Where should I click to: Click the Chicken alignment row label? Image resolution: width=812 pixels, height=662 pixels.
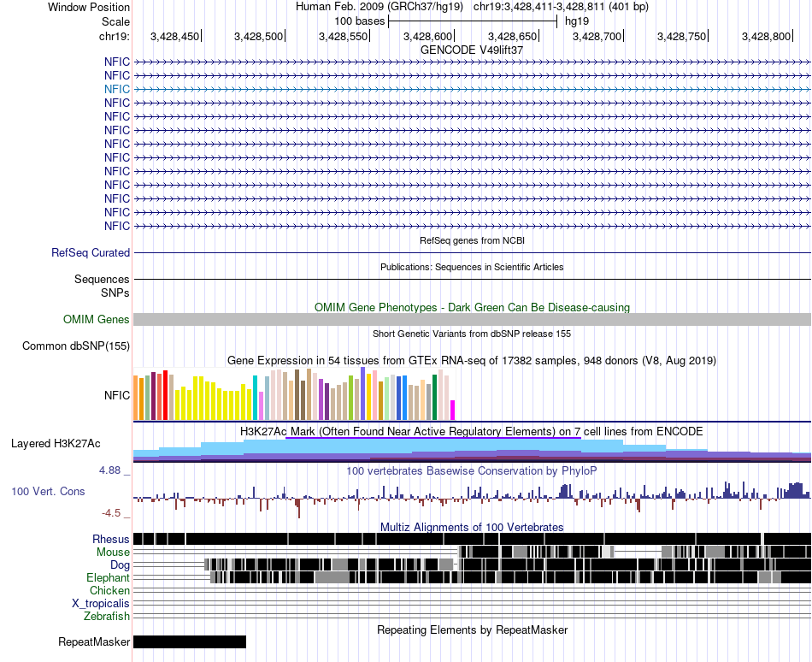(109, 590)
